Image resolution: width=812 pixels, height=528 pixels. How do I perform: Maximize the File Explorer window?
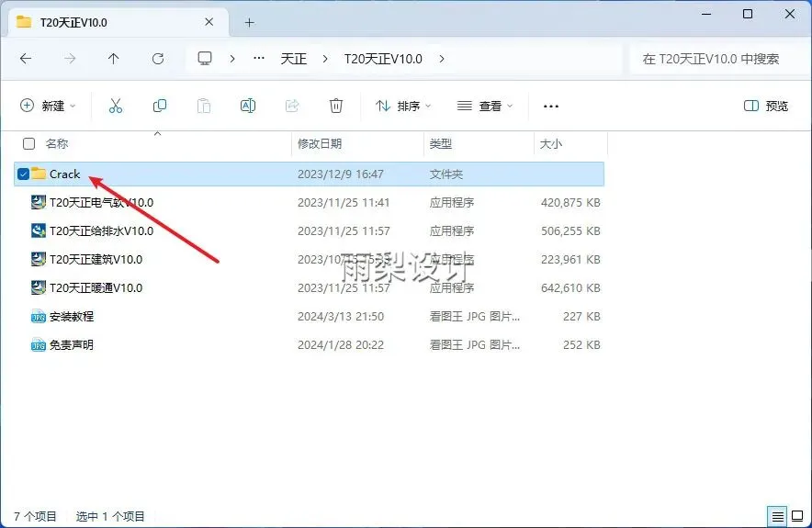point(748,14)
